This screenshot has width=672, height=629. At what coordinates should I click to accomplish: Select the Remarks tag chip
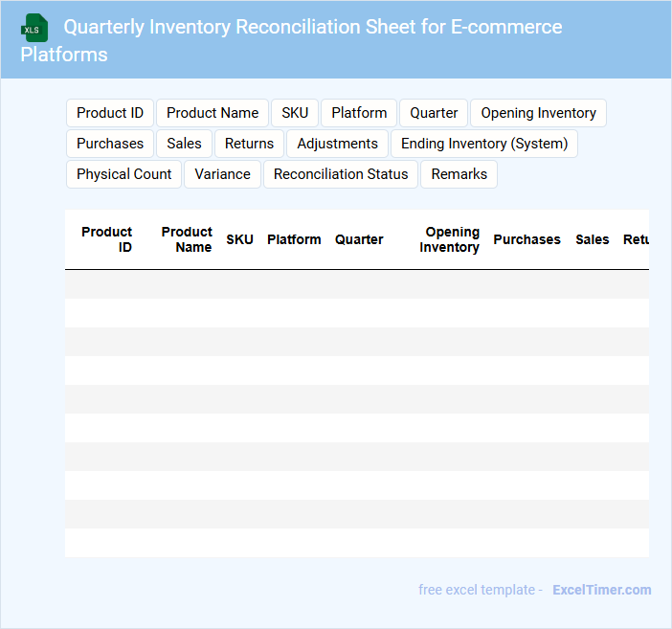(x=459, y=174)
